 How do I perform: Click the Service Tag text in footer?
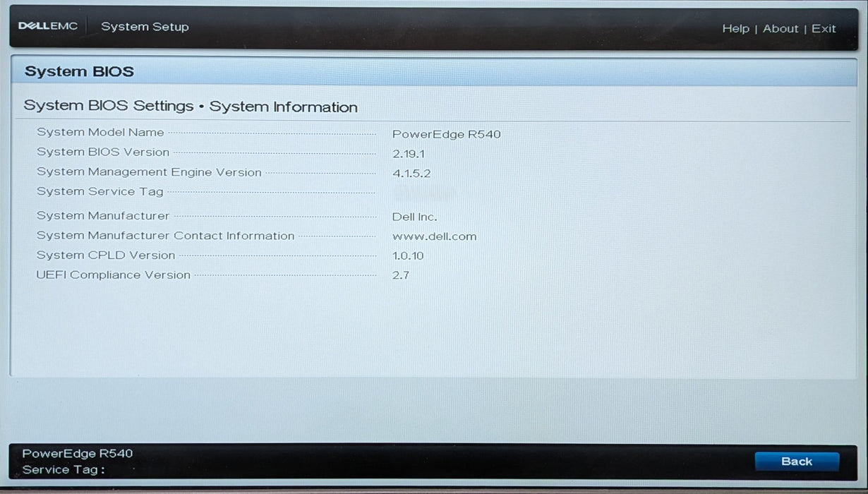click(x=64, y=470)
